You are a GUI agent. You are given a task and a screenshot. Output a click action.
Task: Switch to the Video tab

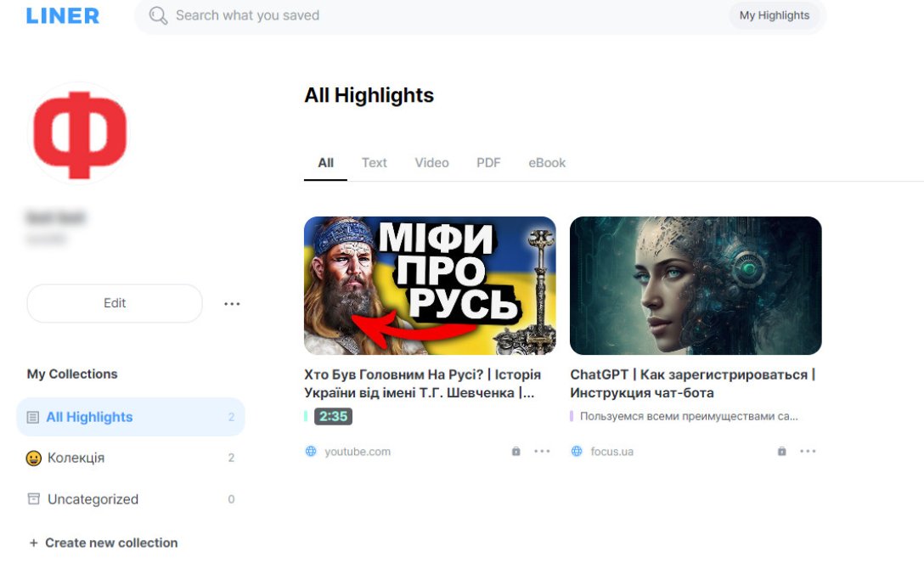point(431,163)
